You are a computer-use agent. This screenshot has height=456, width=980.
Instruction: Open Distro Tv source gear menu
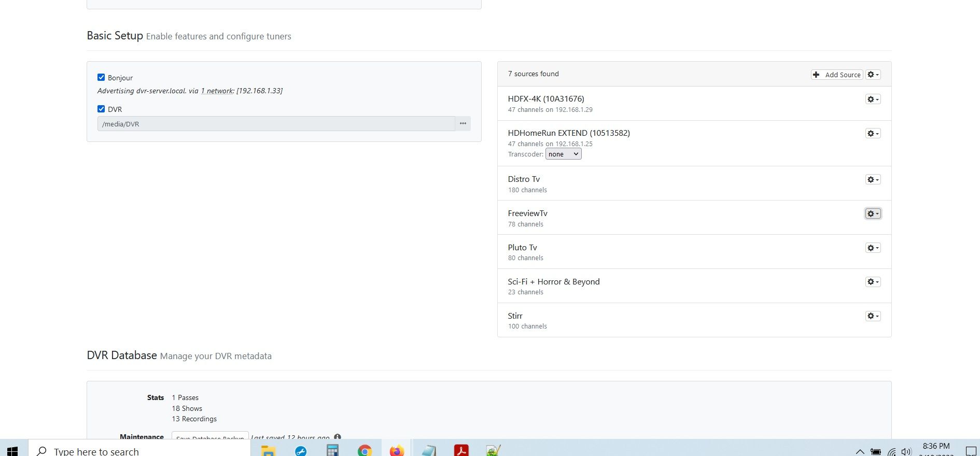pyautogui.click(x=873, y=179)
